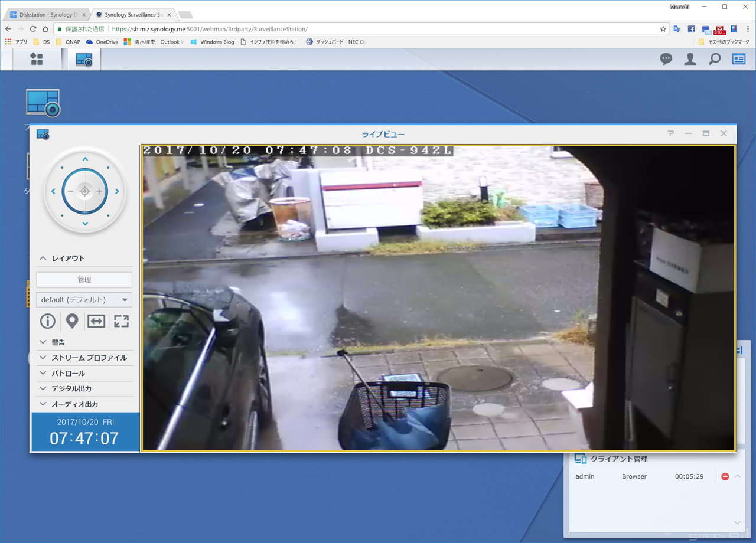Disconnect the admin client session
This screenshot has width=756, height=543.
click(725, 476)
